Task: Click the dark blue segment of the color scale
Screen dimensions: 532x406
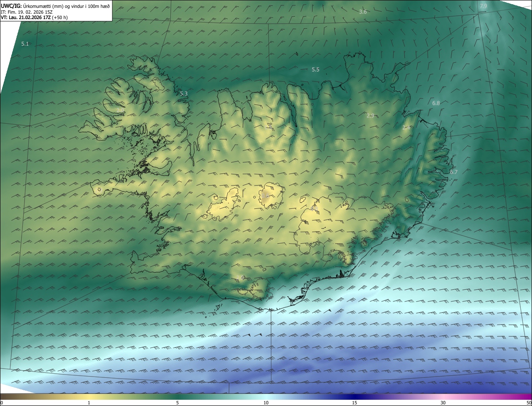Action: [x=355, y=396]
